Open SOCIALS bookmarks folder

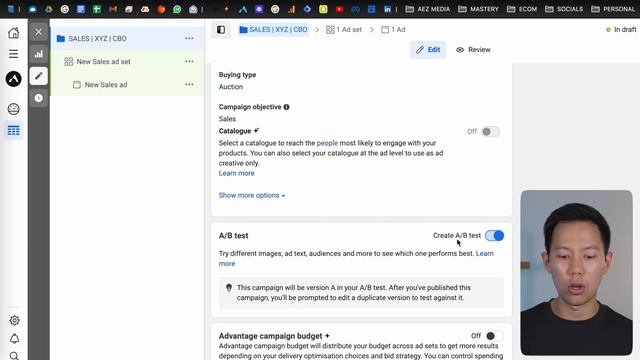tap(564, 9)
